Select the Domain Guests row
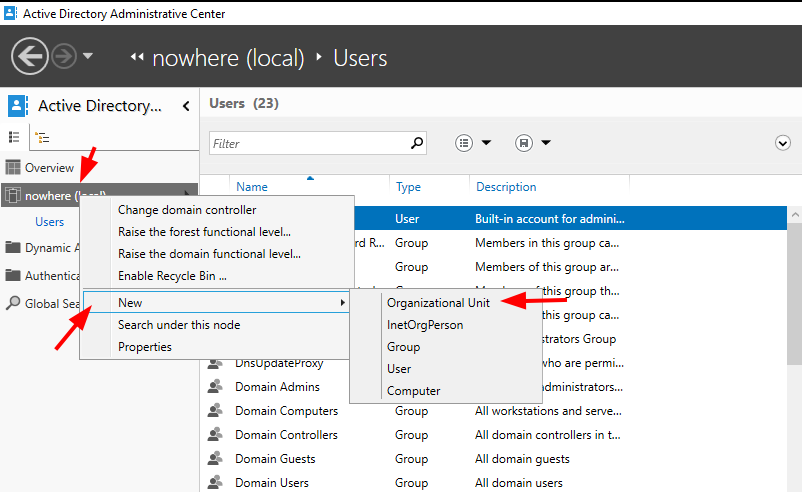This screenshot has width=802, height=492. 493,459
